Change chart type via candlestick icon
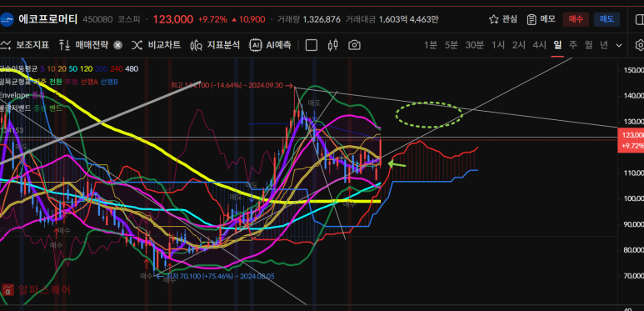Screen dimensions: 644x311 (333, 45)
